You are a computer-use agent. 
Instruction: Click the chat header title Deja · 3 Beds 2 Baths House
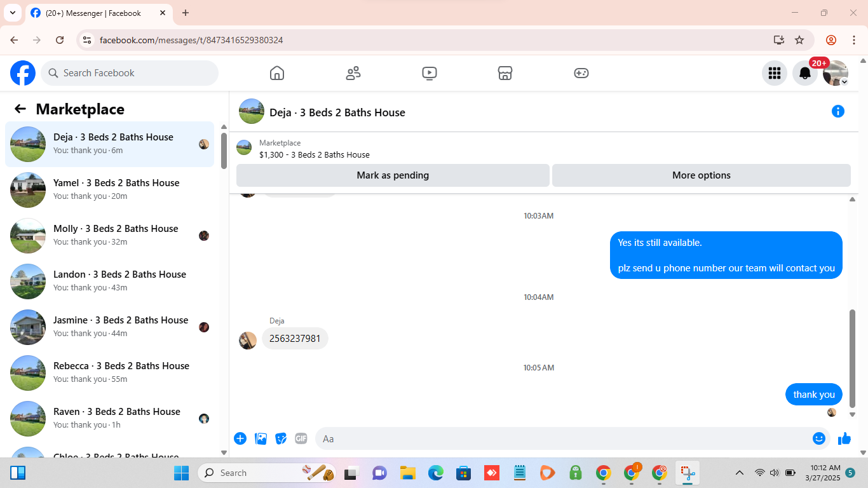pos(337,112)
